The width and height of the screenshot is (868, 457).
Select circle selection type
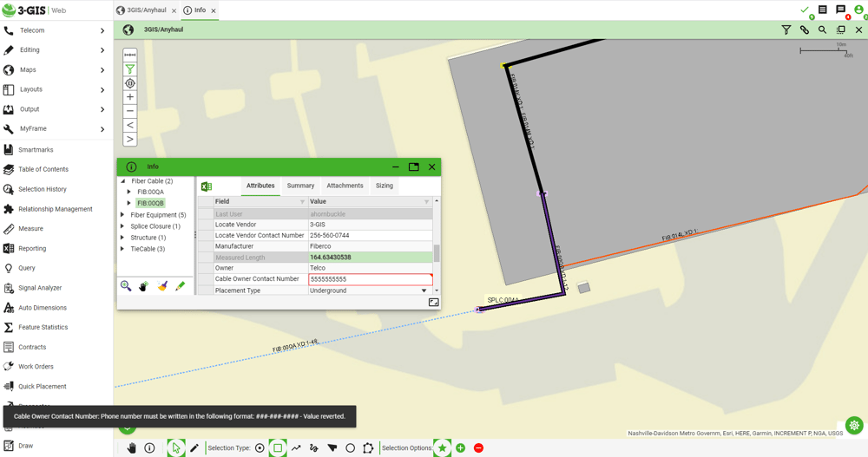350,448
